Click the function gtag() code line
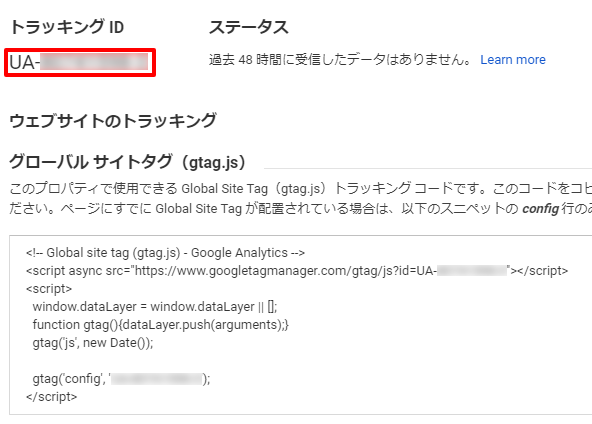The height and width of the screenshot is (424, 592). pos(160,325)
